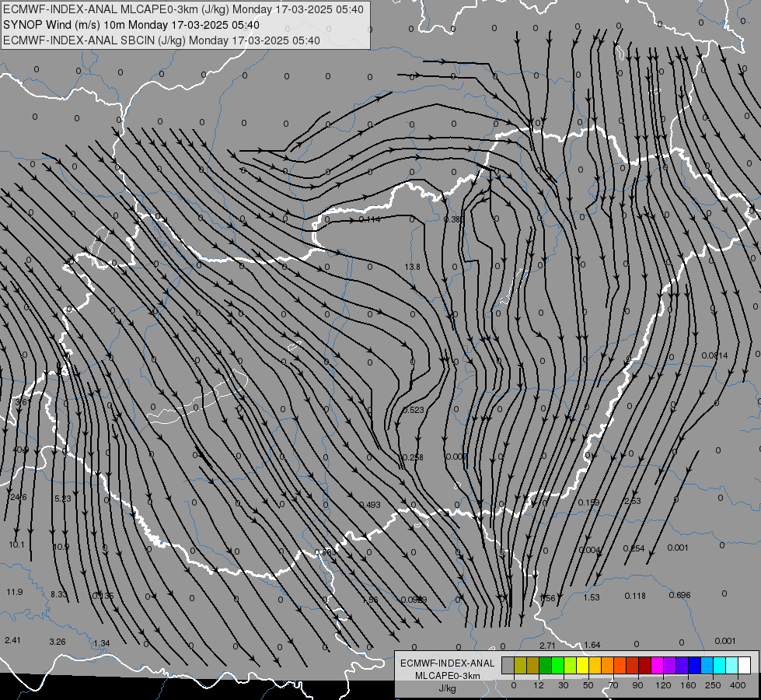Image resolution: width=761 pixels, height=700 pixels.
Task: Click the map value 0.696
Action: pos(679,595)
